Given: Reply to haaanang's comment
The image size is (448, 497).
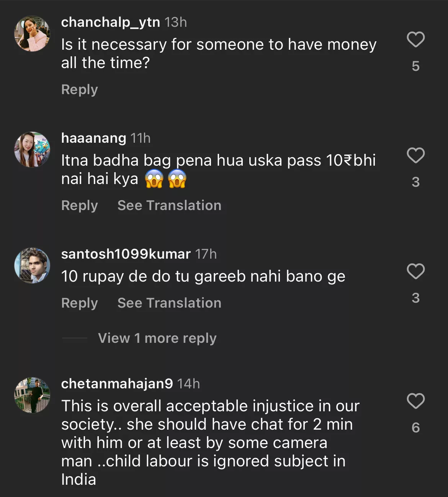Looking at the screenshot, I should point(80,205).
